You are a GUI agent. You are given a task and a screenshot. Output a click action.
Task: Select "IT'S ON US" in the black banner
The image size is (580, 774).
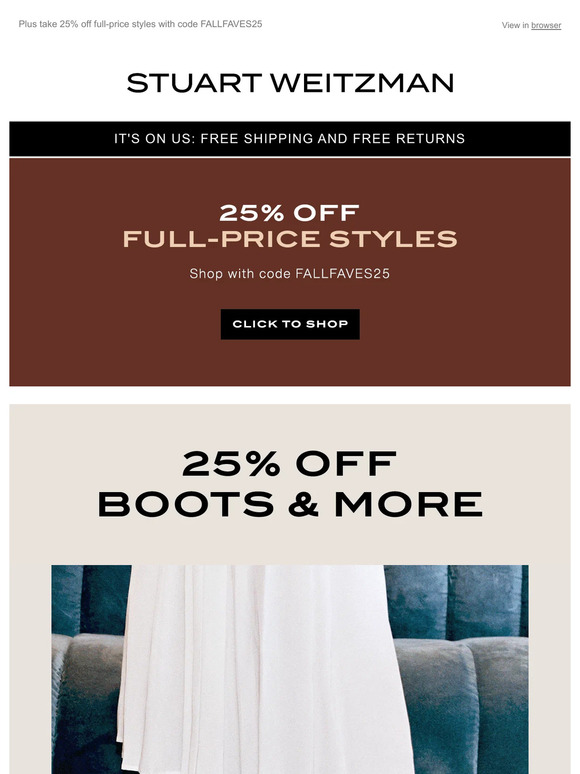pos(149,139)
